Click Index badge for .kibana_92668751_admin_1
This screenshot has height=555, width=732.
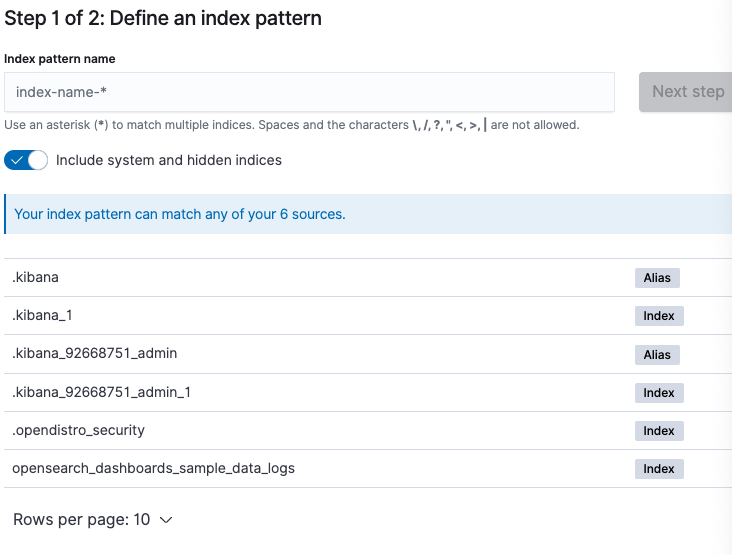pyautogui.click(x=659, y=393)
